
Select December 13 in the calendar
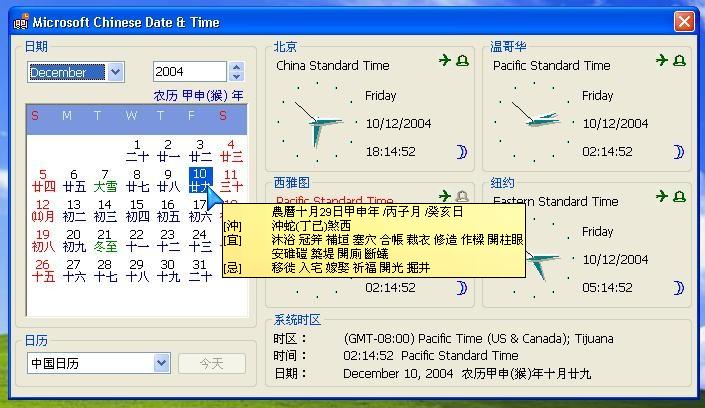[x=74, y=211]
